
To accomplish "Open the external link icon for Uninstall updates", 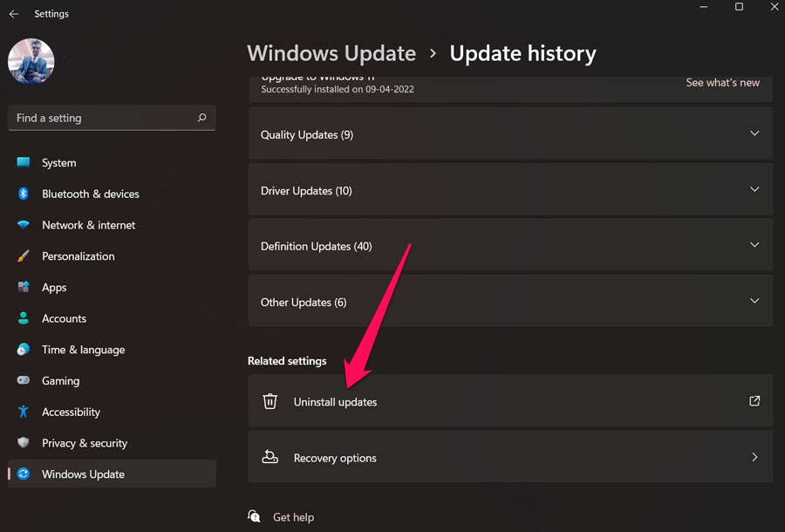I will coord(754,401).
